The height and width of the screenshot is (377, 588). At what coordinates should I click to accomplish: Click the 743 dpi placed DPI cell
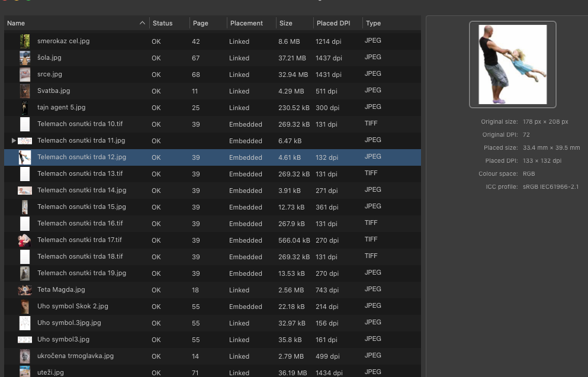click(x=327, y=290)
